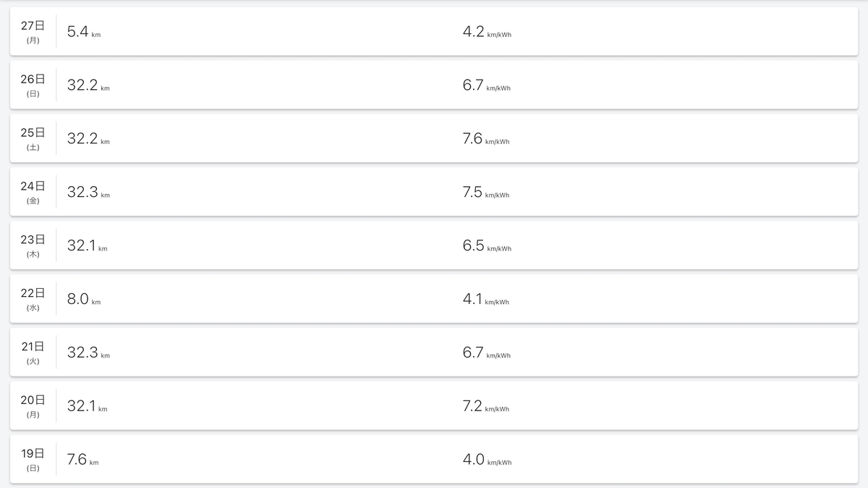Screen dimensions: 868x488
Task: Click the 7.6 km distance on 19日
Action: point(82,460)
